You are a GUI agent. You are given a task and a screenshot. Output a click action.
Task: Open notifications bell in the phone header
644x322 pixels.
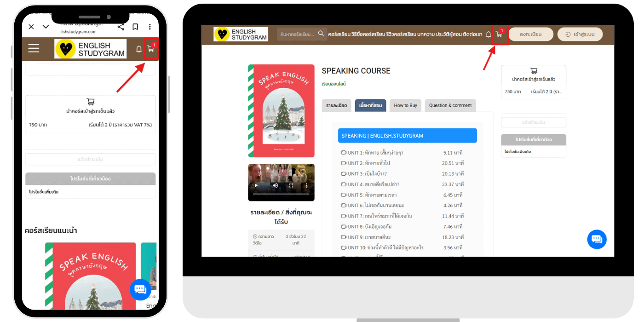point(139,49)
